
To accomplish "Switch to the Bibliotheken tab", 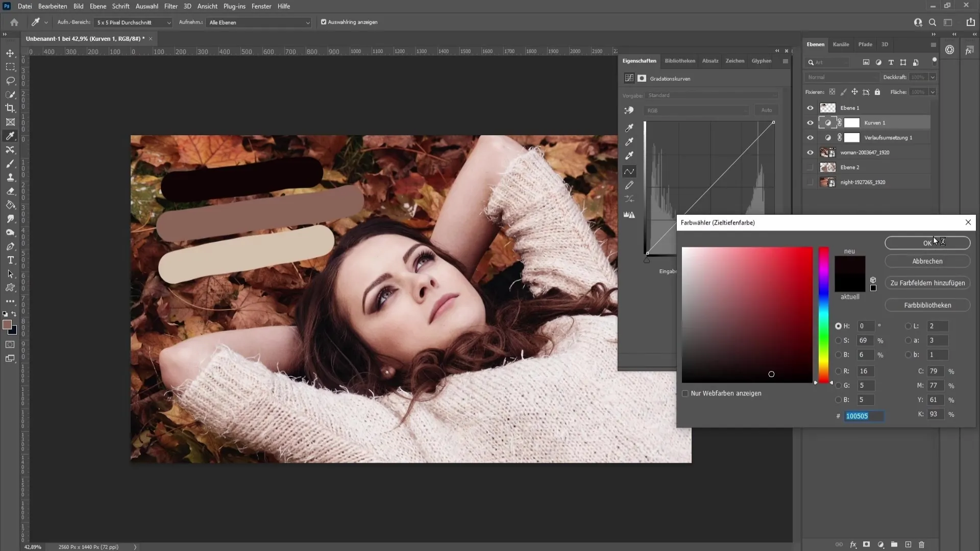I will coord(680,61).
